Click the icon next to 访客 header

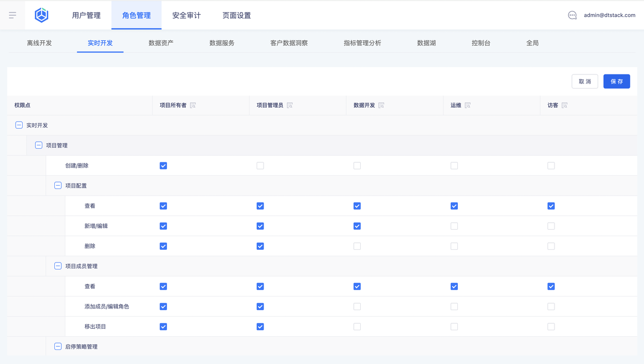click(x=565, y=105)
